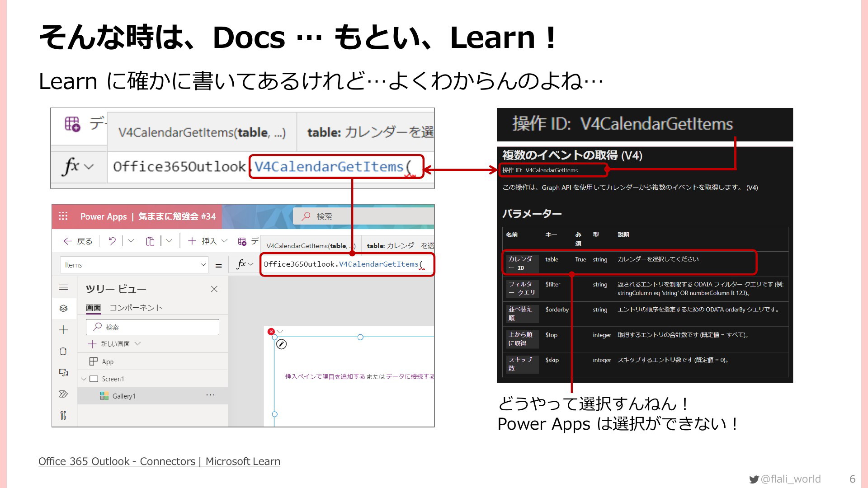The width and height of the screenshot is (868, 488).
Task: Click the plus insert icon in sidebar
Action: (64, 330)
